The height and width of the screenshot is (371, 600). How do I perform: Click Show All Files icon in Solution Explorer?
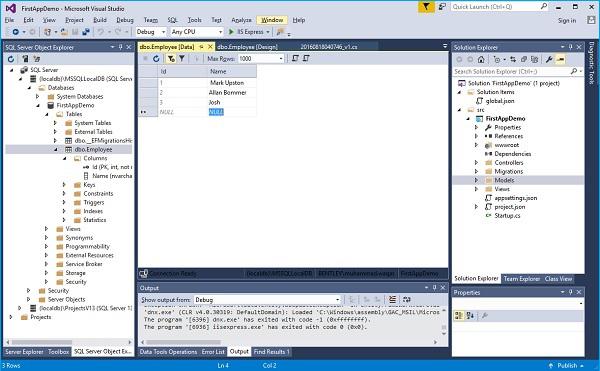(x=535, y=59)
